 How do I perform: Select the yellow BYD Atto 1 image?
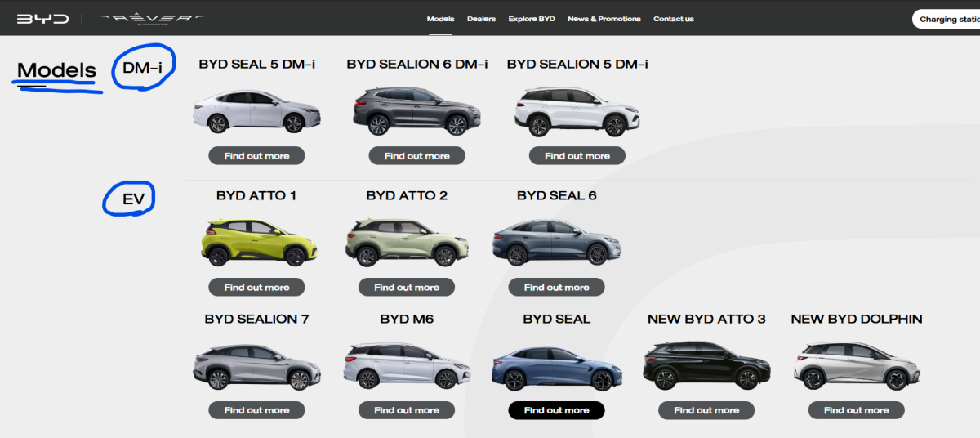[x=256, y=243]
